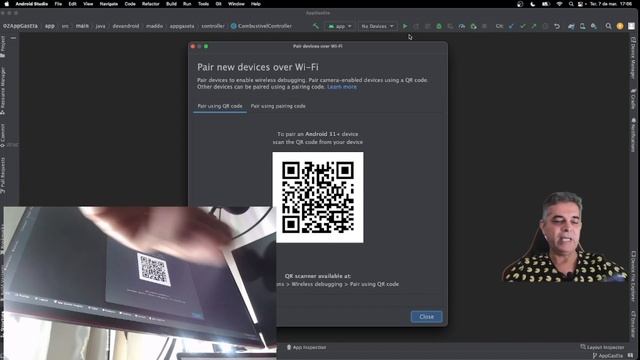Click the macOS Spotlight search icon
Screen dimensions: 640x360
tap(571, 4)
